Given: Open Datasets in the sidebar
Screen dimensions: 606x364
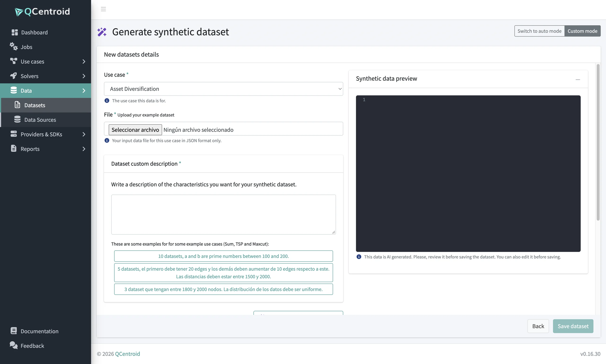Looking at the screenshot, I should click(x=46, y=105).
